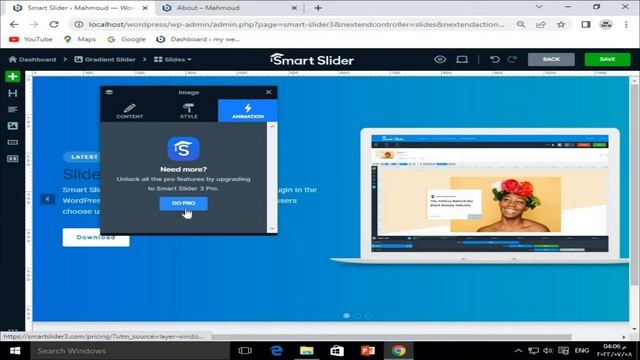Screen dimensions: 640x360
Task: Click the Smart Slider header logo
Action: tap(312, 60)
